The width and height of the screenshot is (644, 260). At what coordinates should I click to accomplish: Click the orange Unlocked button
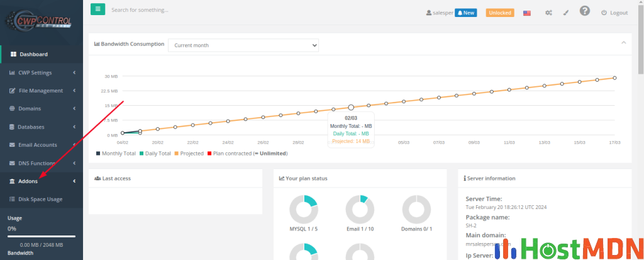[500, 13]
